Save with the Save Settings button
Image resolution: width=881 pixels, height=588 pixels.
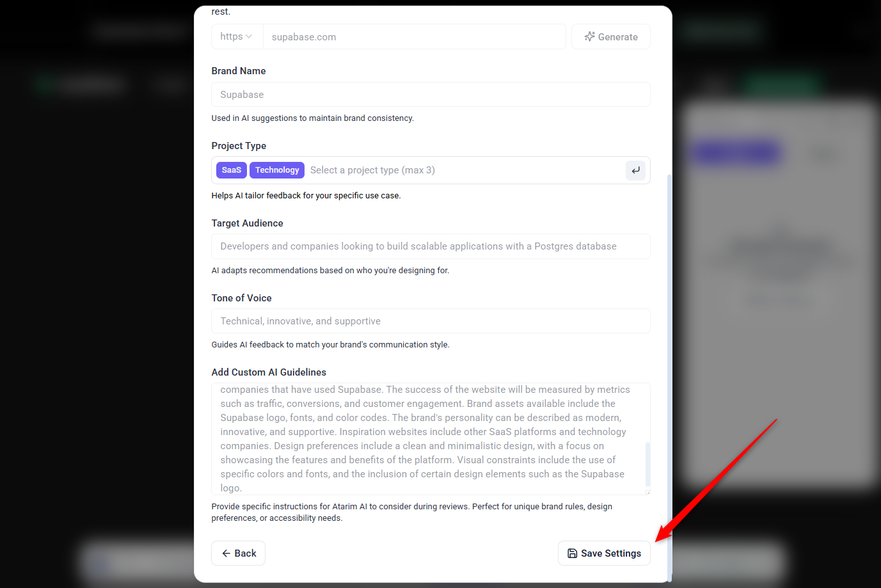(x=604, y=553)
